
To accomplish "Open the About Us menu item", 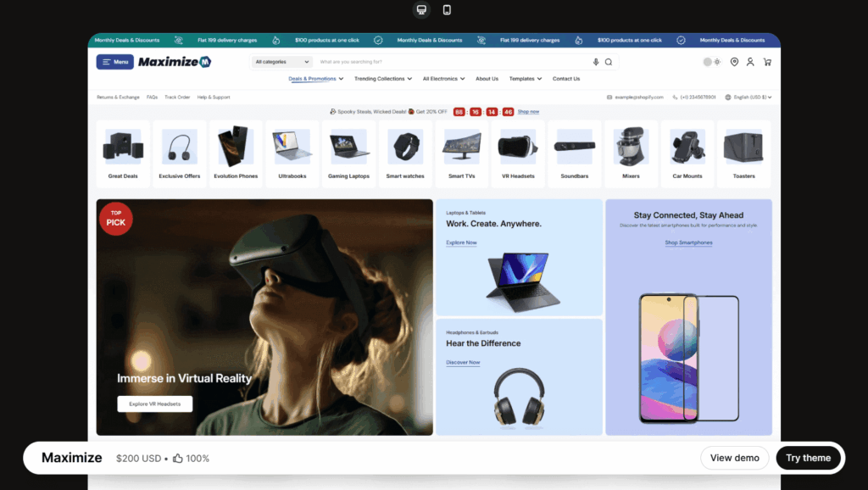I will coord(487,79).
